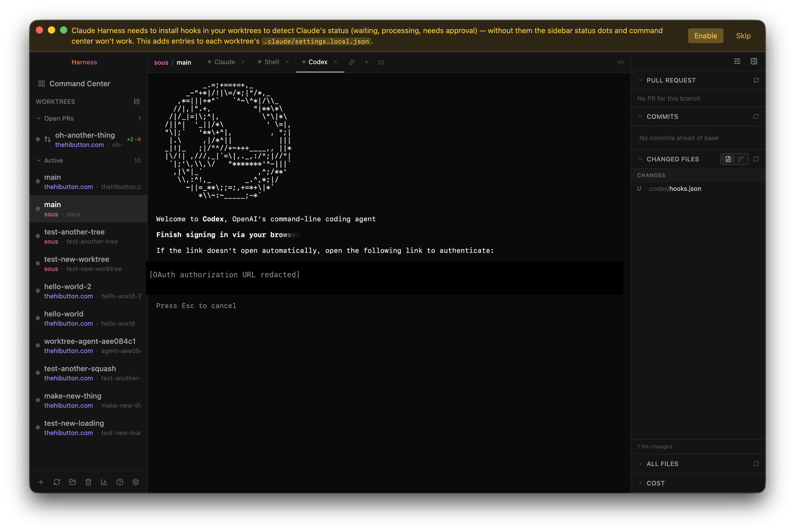The width and height of the screenshot is (795, 532).
Task: Refresh worktrees using the sidebar footer sync icon
Action: pyautogui.click(x=57, y=482)
